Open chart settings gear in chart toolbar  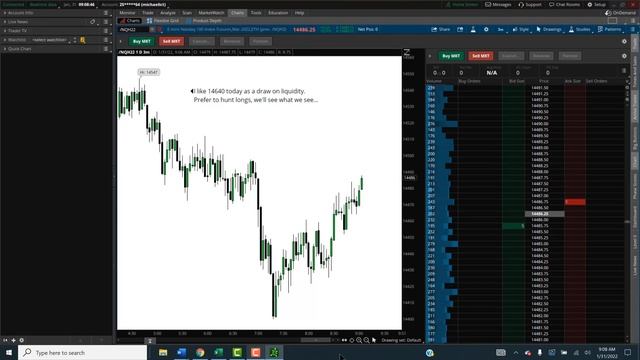click(x=486, y=29)
